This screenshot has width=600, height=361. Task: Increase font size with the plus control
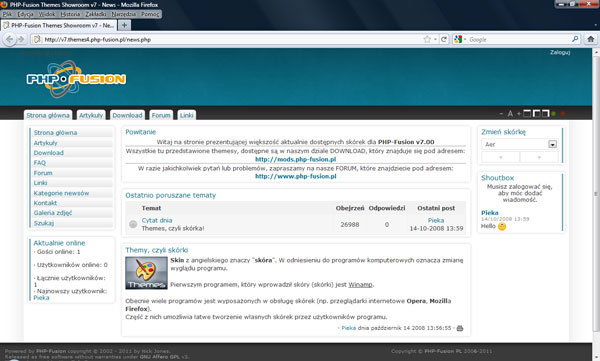(519, 114)
